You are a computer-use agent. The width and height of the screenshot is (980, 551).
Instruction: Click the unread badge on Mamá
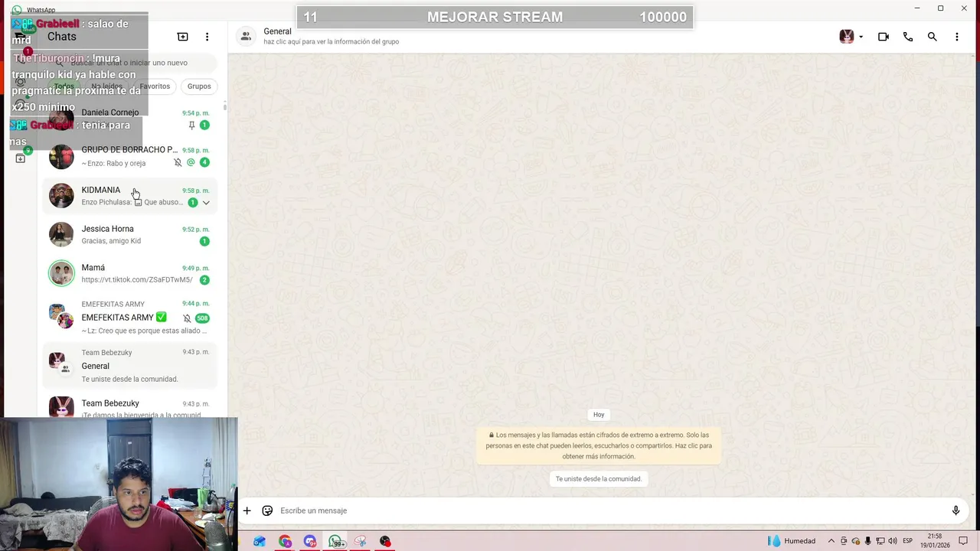(x=204, y=280)
